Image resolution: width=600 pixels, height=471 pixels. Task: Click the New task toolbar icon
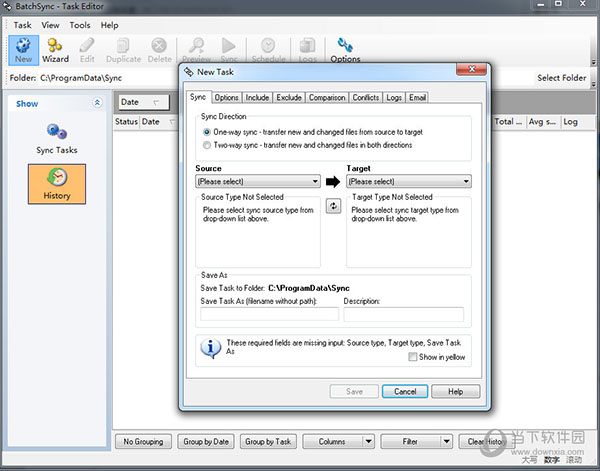coord(23,50)
